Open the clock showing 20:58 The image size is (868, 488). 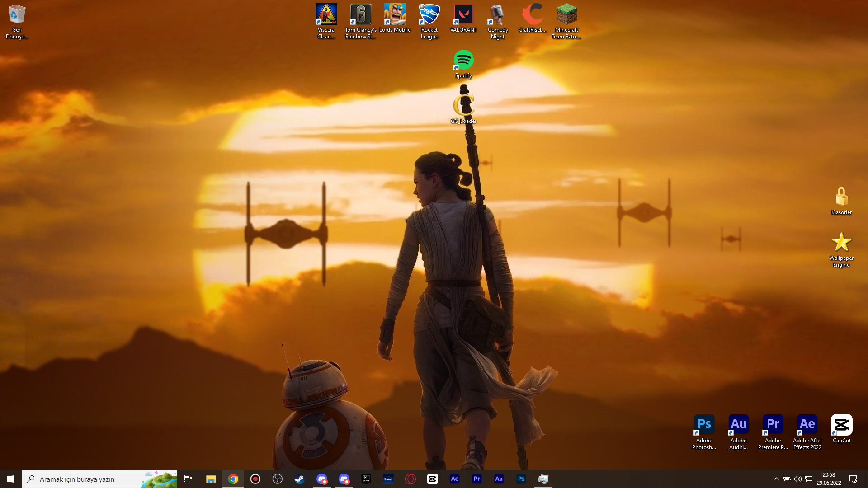coord(829,479)
